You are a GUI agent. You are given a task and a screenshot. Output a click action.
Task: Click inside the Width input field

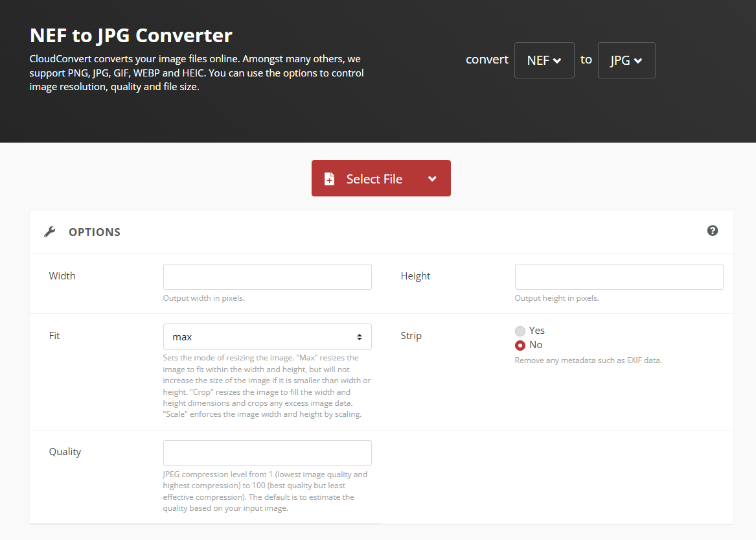267,276
